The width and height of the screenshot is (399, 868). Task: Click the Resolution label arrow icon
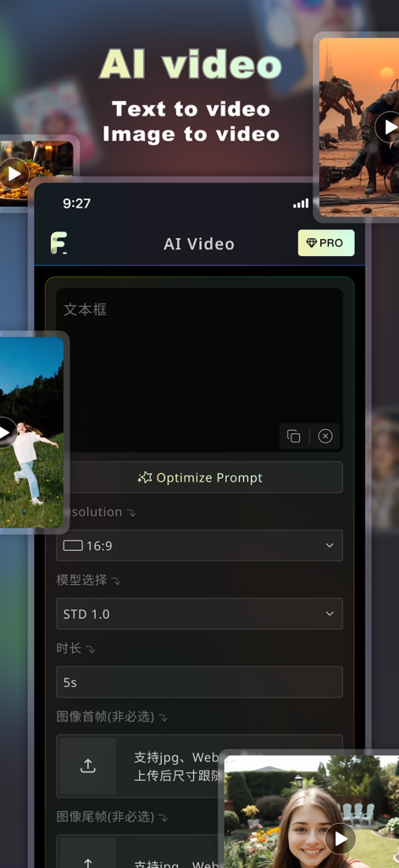coord(131,513)
